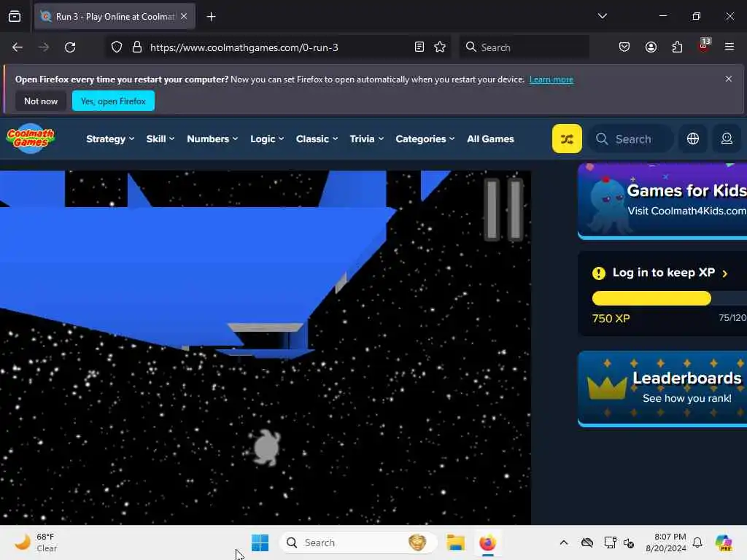Screen dimensions: 747x560
Task: Click the Coolmath Games logo
Action: point(31,138)
